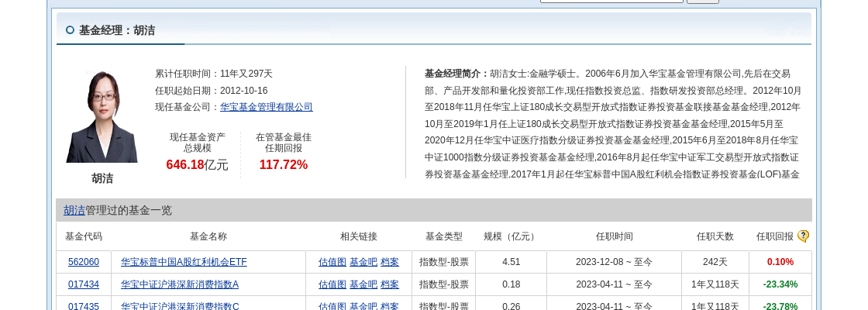View 估值图 for fund 017434
The image size is (868, 310).
coord(332,284)
